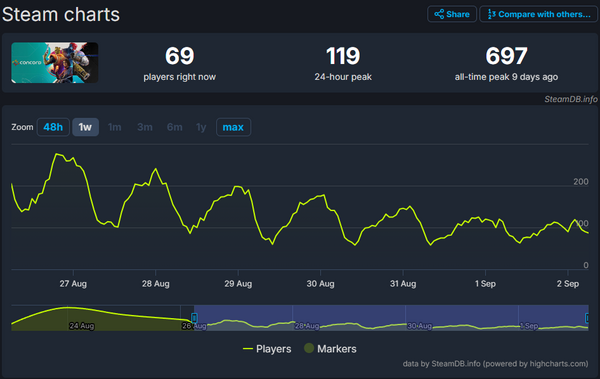This screenshot has width=600, height=379.
Task: Select the 1m zoom range
Action: pyautogui.click(x=114, y=127)
